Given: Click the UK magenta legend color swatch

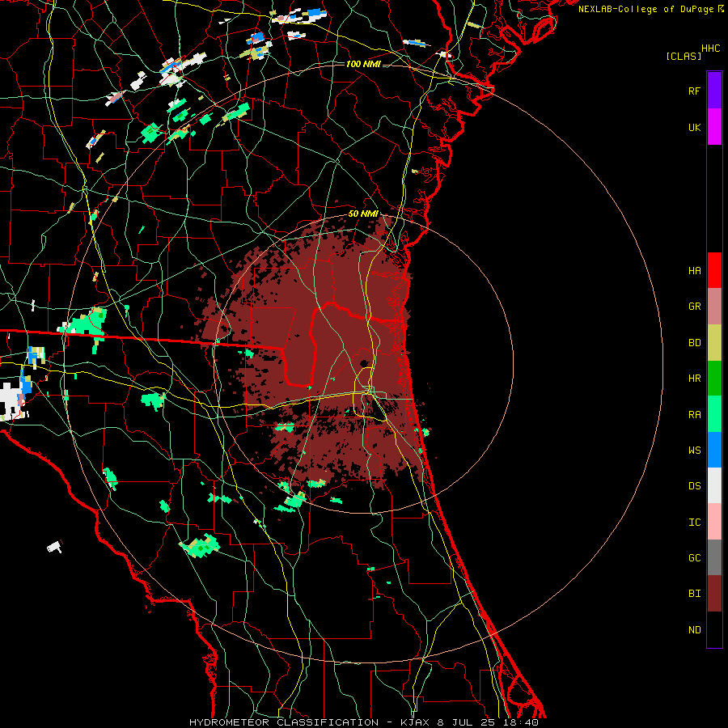Looking at the screenshot, I should tap(714, 126).
